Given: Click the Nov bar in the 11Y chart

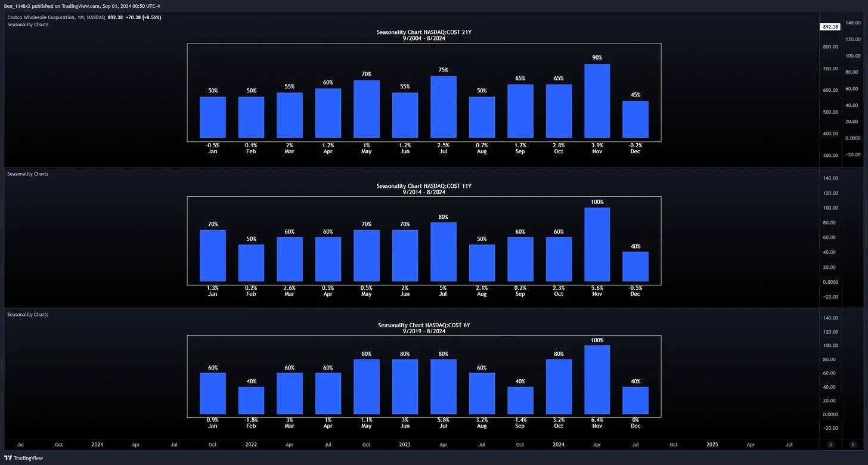Looking at the screenshot, I should 597,244.
